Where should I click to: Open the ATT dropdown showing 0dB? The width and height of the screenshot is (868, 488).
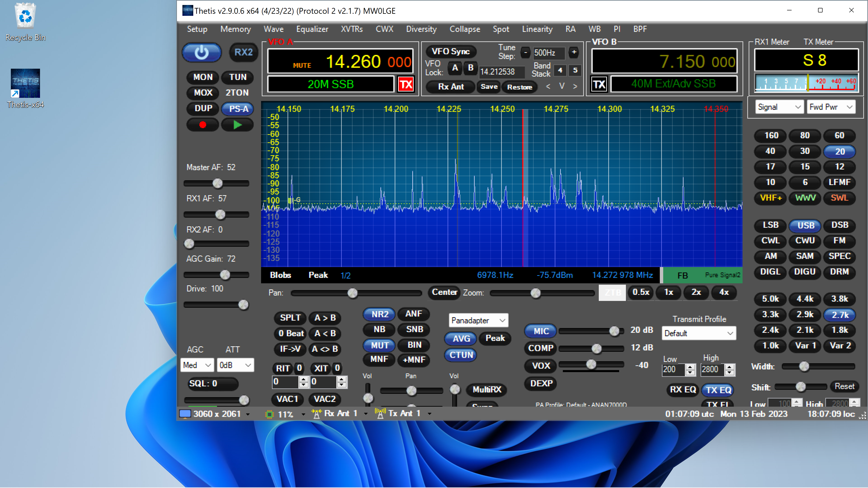235,365
